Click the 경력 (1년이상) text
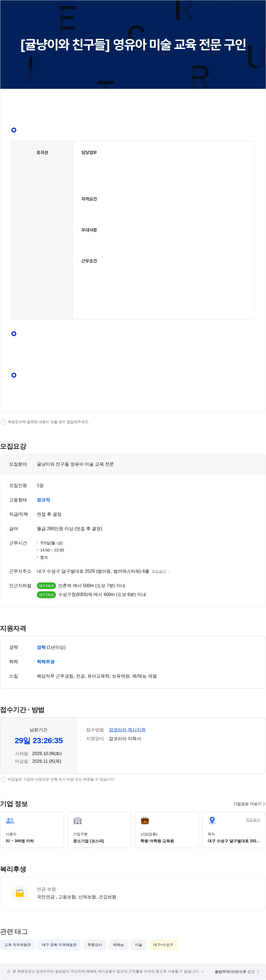This screenshot has height=980, width=266. [51, 647]
